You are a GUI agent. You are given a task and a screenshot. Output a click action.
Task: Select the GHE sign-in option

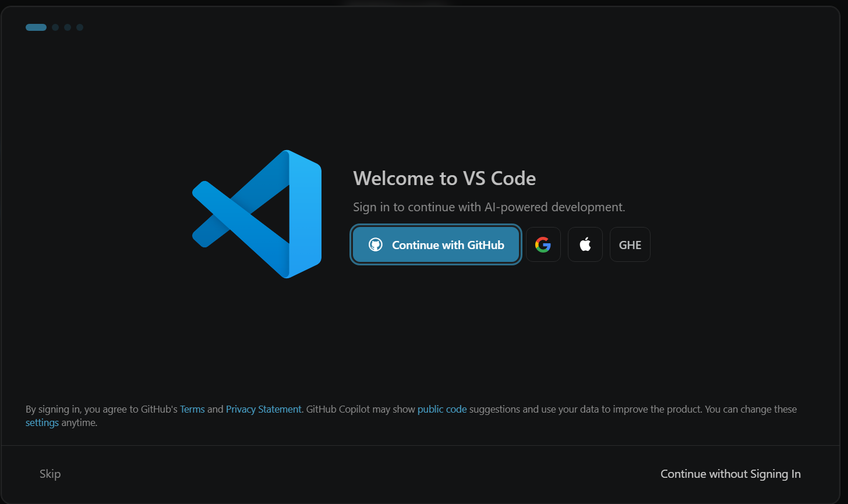630,244
